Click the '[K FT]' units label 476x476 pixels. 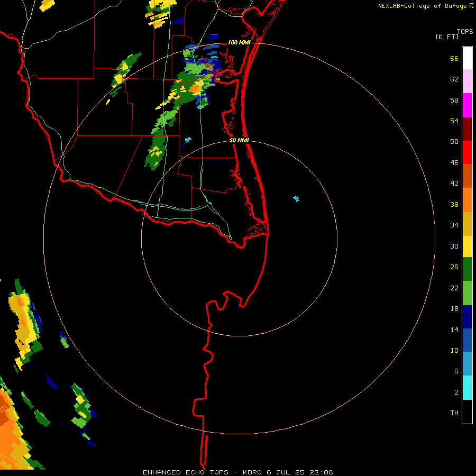447,36
